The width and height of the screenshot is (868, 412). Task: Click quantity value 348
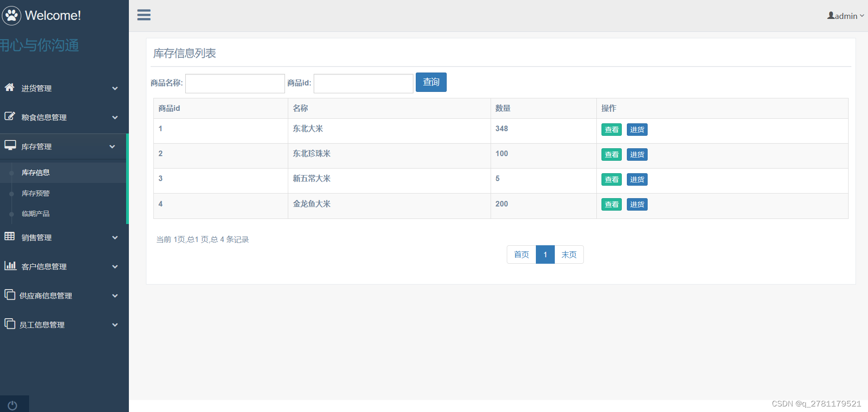pos(502,129)
